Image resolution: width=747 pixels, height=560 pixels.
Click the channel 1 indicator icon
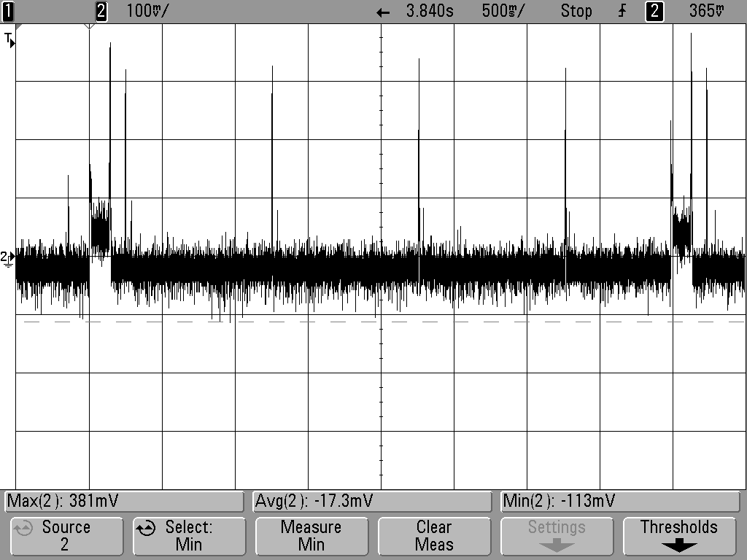click(x=8, y=11)
